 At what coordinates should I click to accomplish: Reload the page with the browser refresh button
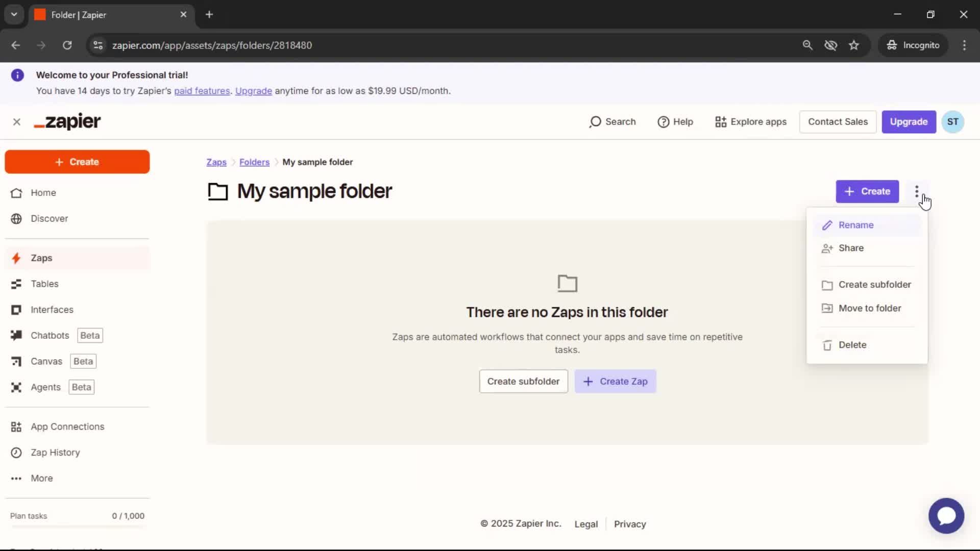click(67, 45)
